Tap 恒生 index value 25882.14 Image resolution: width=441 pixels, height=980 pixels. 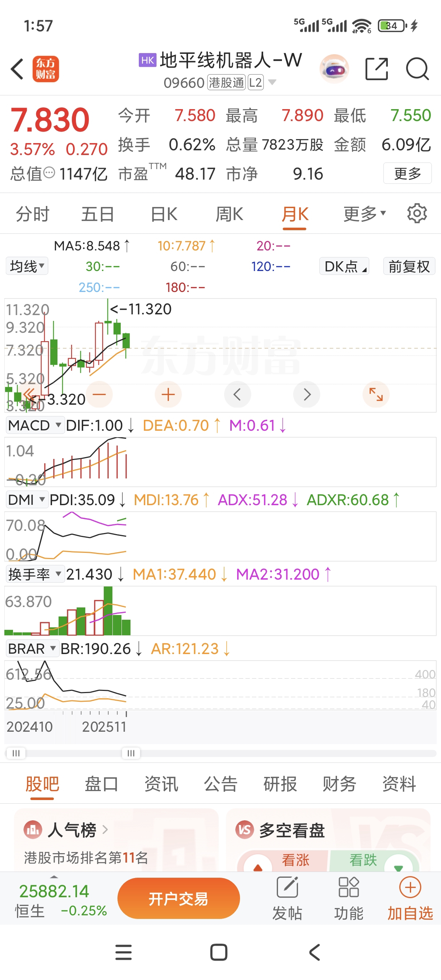point(54,891)
